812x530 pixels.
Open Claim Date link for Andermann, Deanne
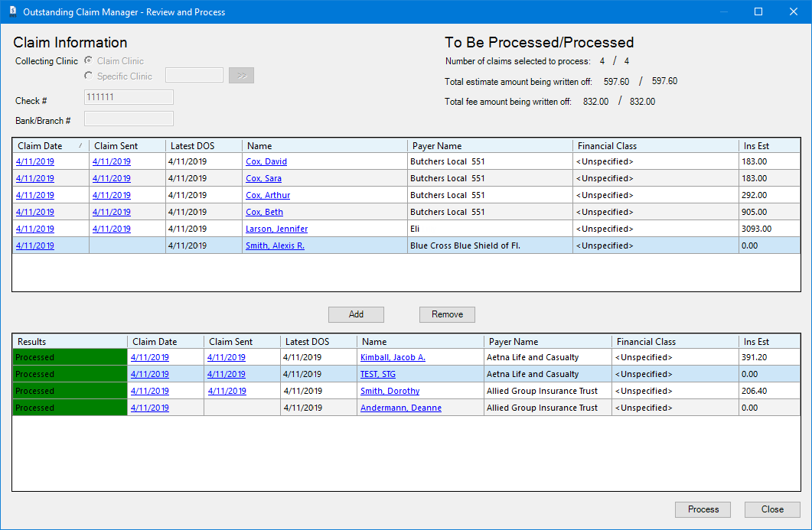[x=150, y=408]
